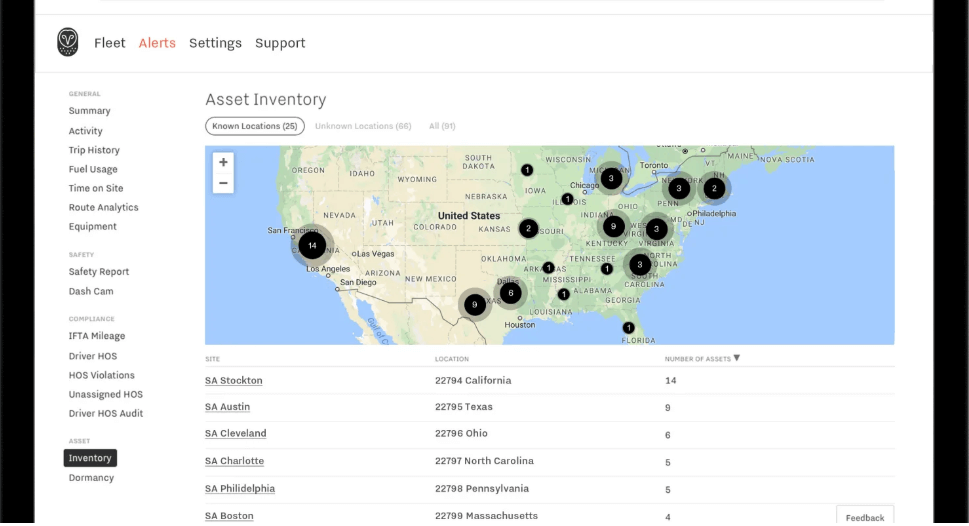Viewport: 969px width, 526px height.
Task: Show the Known Locations (25) filter
Action: point(255,126)
